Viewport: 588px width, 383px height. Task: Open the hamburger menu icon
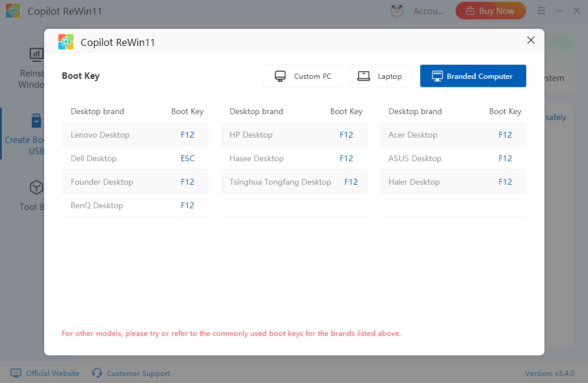[x=542, y=11]
